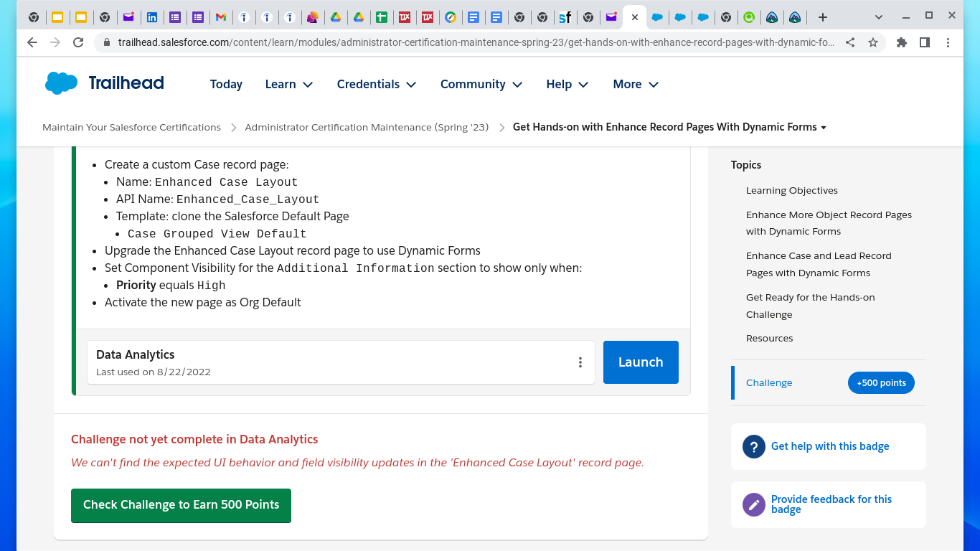The width and height of the screenshot is (980, 551).
Task: Jump to Enhance More Object Record Pages topic
Action: coord(829,223)
